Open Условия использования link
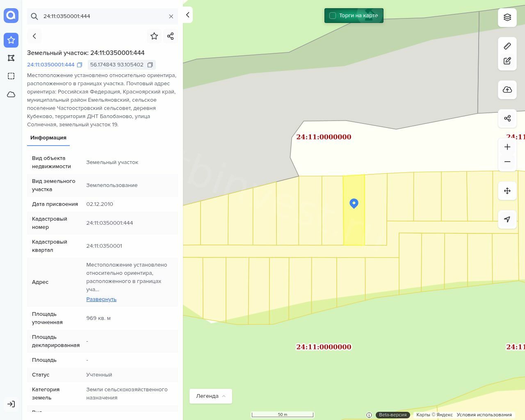The width and height of the screenshot is (525, 420). coord(484,415)
